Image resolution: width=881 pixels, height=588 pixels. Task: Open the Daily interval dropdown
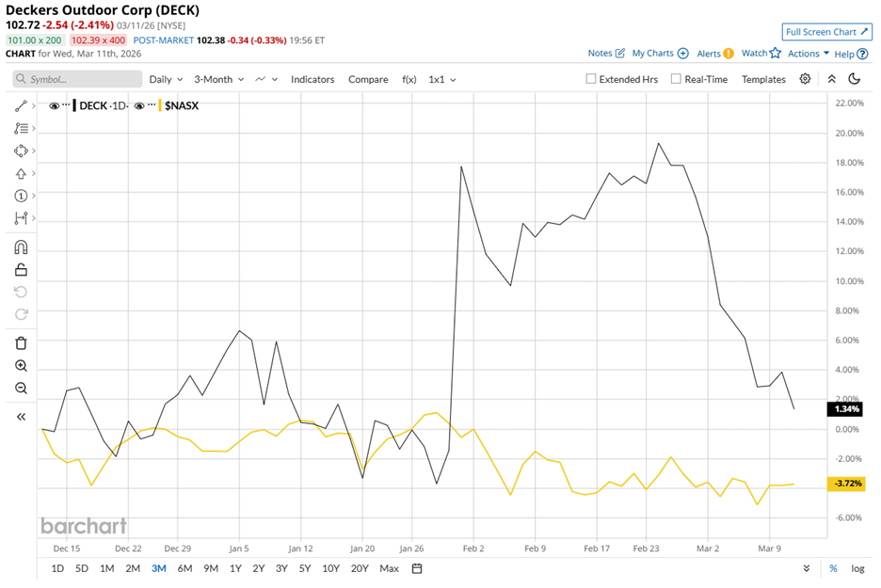[166, 79]
